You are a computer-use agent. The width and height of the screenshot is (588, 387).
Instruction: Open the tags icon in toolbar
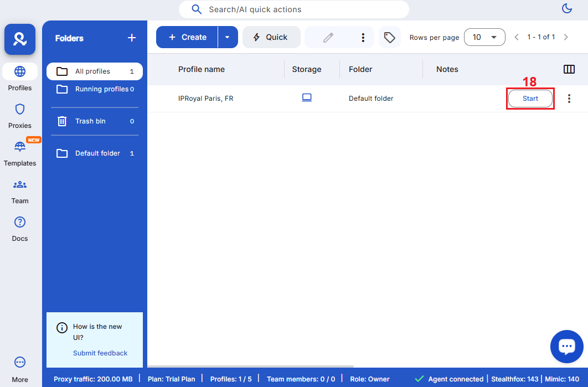pyautogui.click(x=390, y=37)
